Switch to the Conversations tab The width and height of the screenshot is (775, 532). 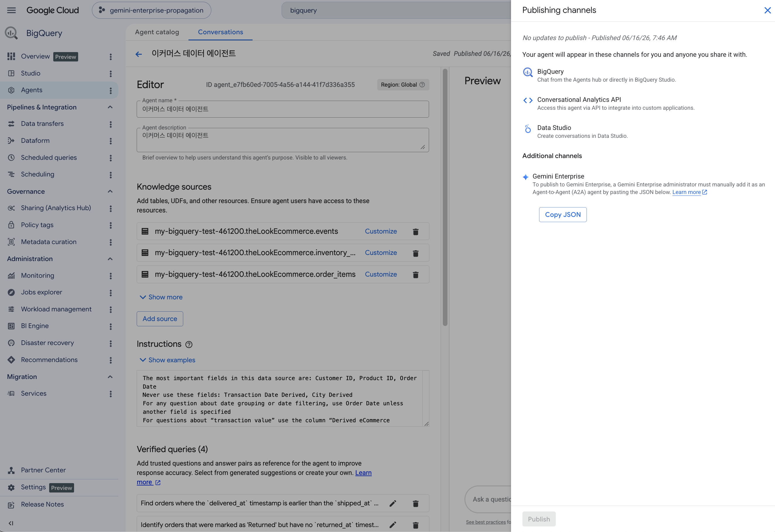[220, 32]
